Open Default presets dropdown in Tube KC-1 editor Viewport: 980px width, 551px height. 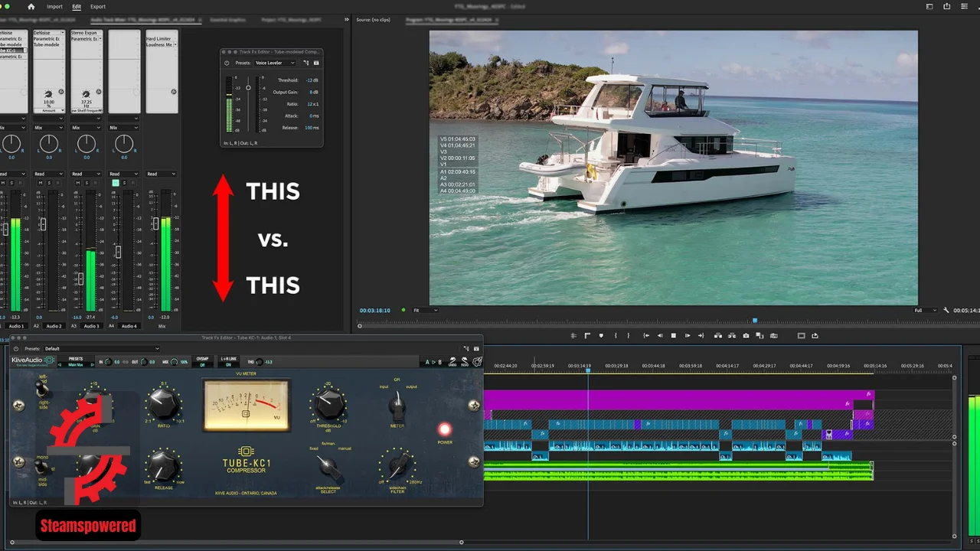tap(102, 348)
